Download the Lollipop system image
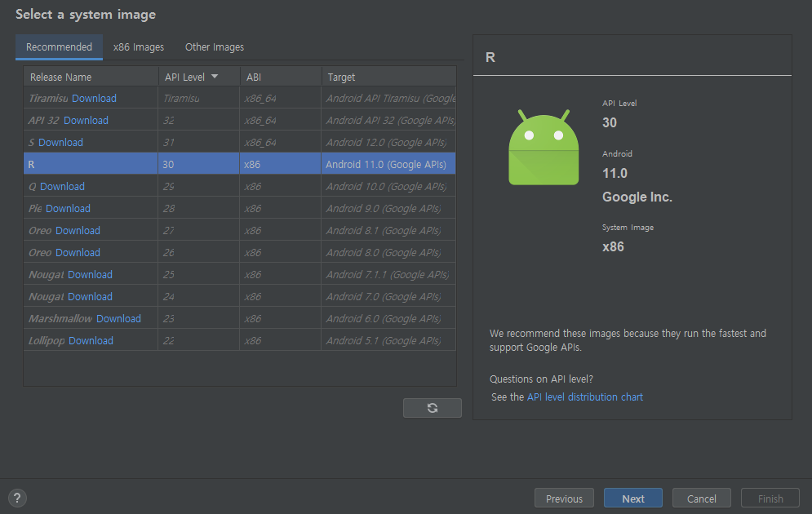 (x=91, y=340)
